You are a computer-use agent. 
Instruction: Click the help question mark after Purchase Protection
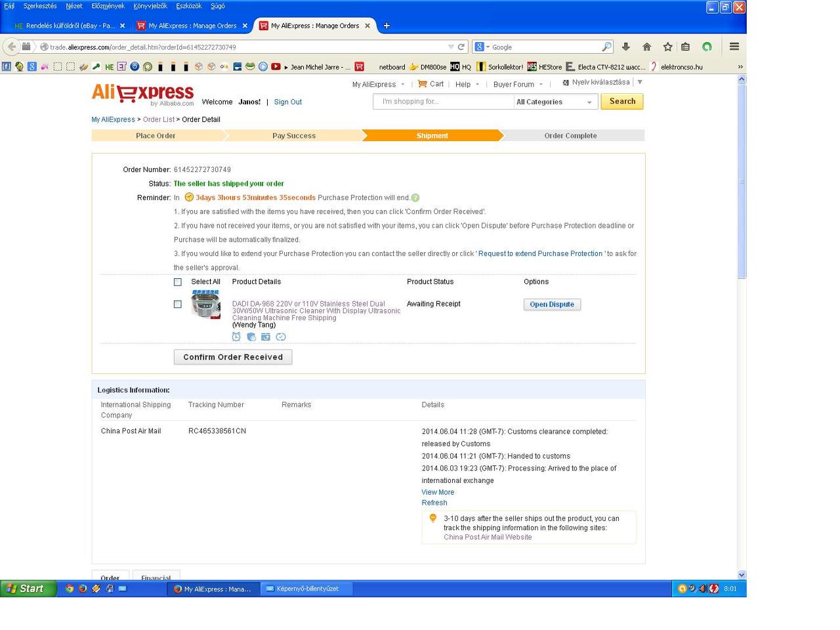[x=415, y=198]
